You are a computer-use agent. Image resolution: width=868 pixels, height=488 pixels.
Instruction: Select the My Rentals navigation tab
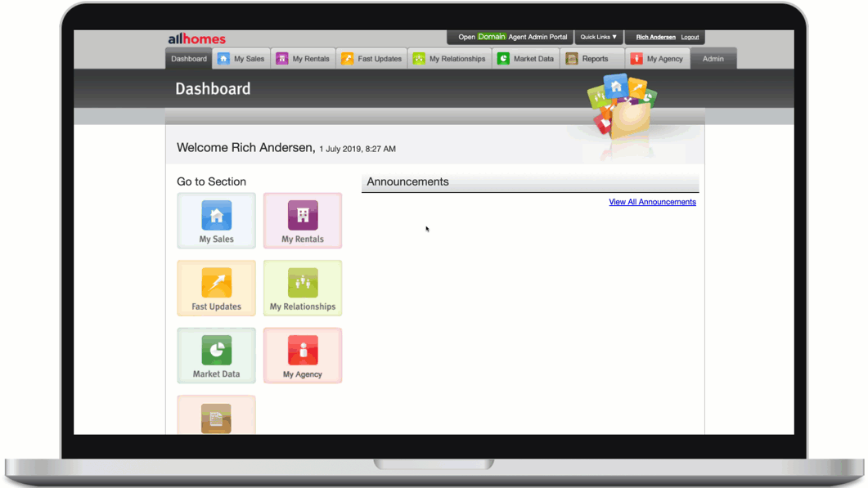coord(303,59)
